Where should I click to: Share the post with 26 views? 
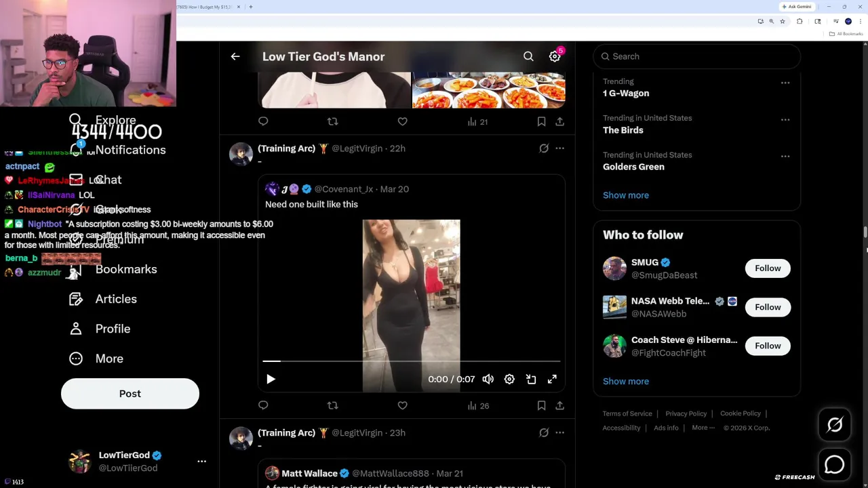tap(559, 405)
